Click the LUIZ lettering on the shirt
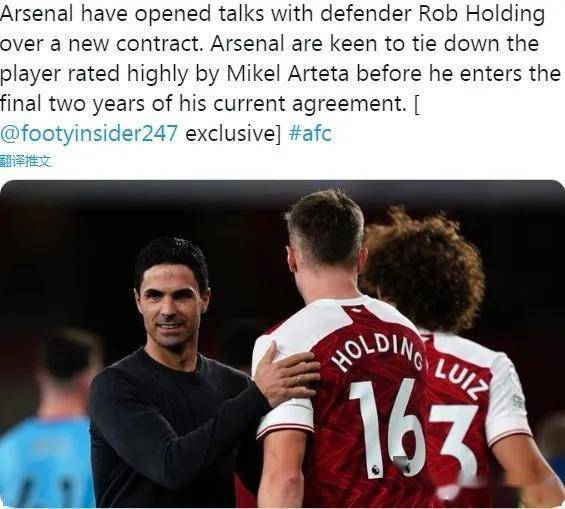Screen dimensions: 565x509 pos(461,379)
